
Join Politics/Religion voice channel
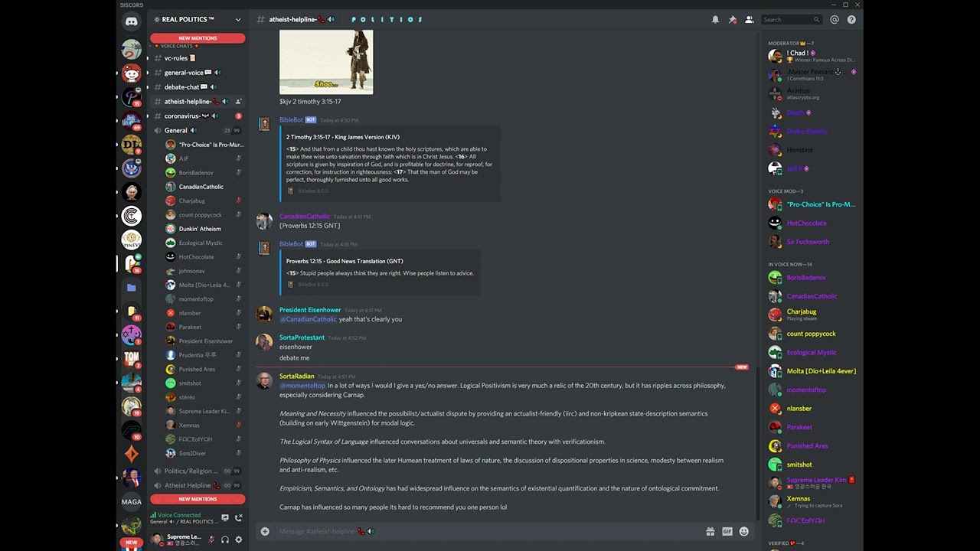click(198, 471)
